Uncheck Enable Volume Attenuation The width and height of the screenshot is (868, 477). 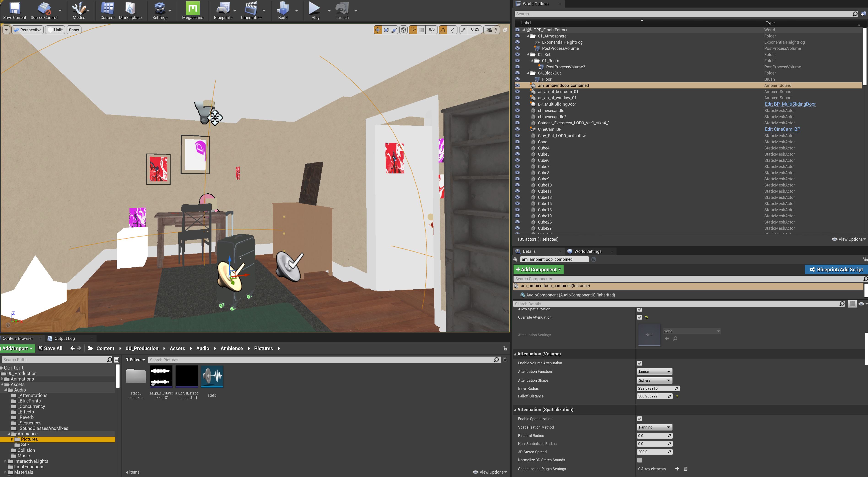click(639, 363)
